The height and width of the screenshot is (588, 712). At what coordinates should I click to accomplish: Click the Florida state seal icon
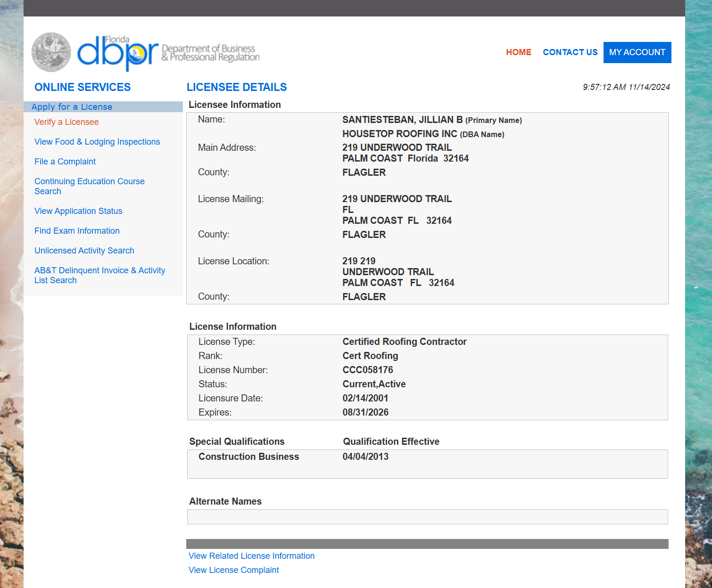51,52
